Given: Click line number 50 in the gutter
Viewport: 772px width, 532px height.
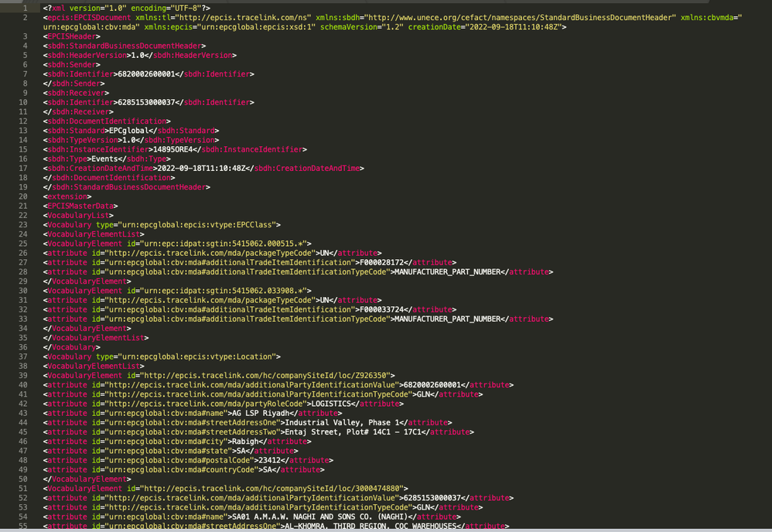Looking at the screenshot, I should 23,479.
